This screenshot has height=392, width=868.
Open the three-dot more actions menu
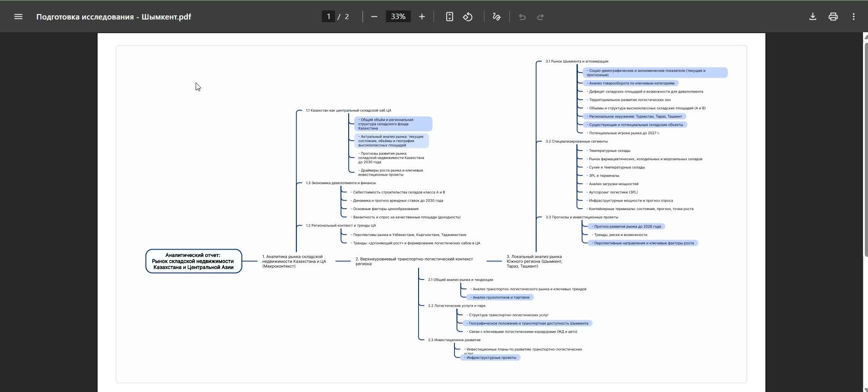point(853,17)
